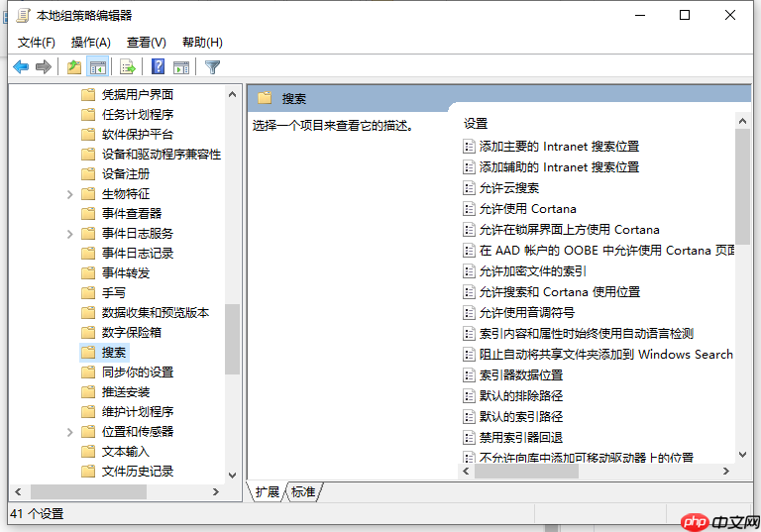The image size is (761, 532).
Task: Click folder icon beside 手写
Action: point(88,292)
